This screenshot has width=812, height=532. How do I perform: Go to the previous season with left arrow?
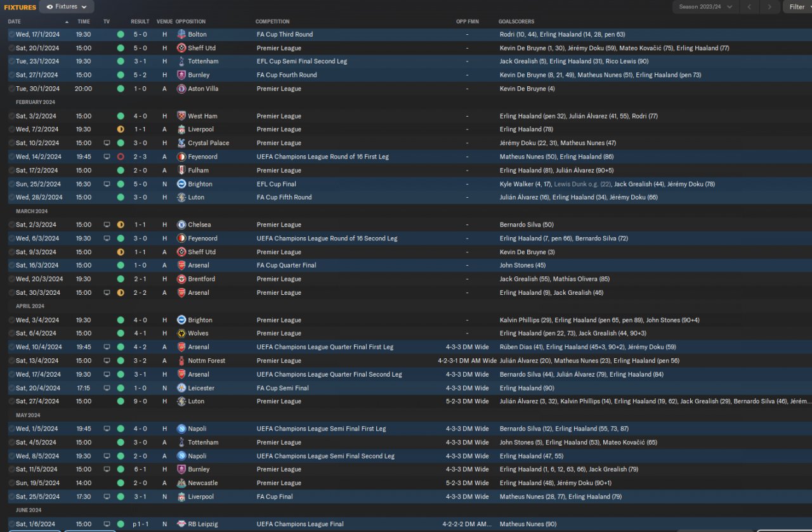749,7
